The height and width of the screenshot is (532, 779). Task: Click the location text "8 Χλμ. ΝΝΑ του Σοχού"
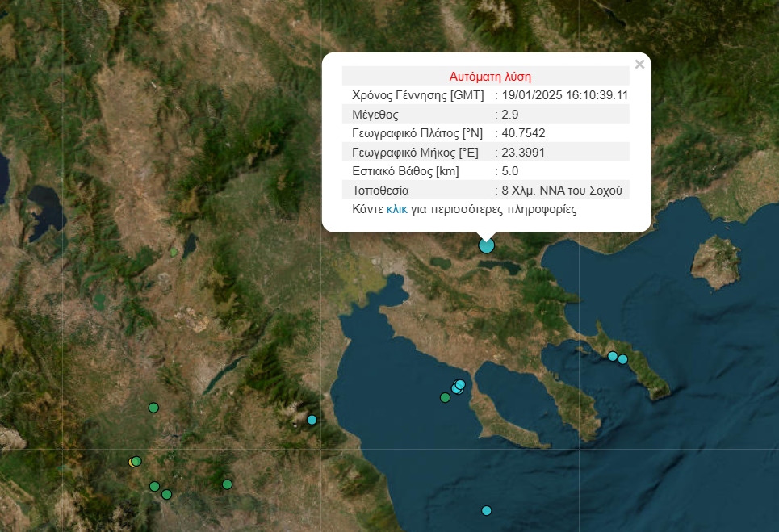point(562,191)
